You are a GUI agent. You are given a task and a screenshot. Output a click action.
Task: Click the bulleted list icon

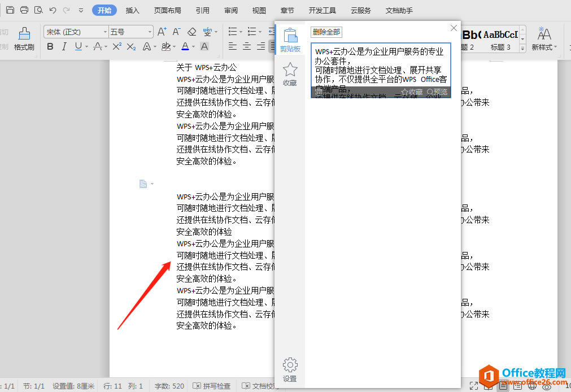point(233,32)
